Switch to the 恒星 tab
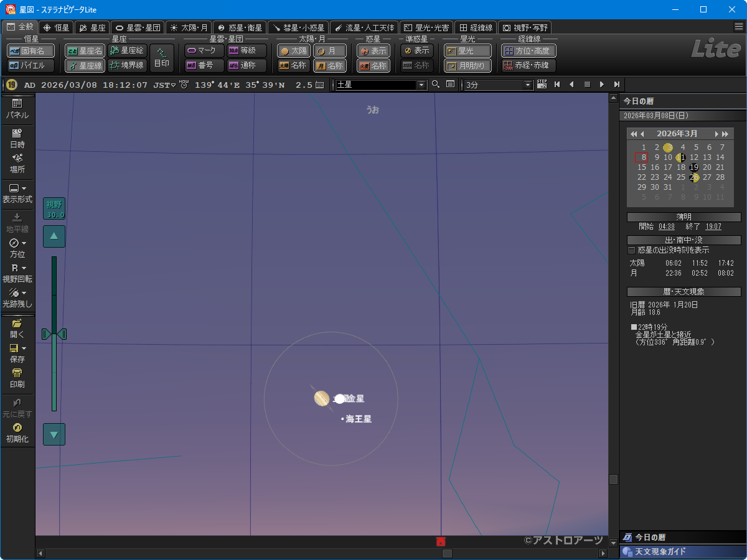Image resolution: width=747 pixels, height=560 pixels. coord(56,27)
